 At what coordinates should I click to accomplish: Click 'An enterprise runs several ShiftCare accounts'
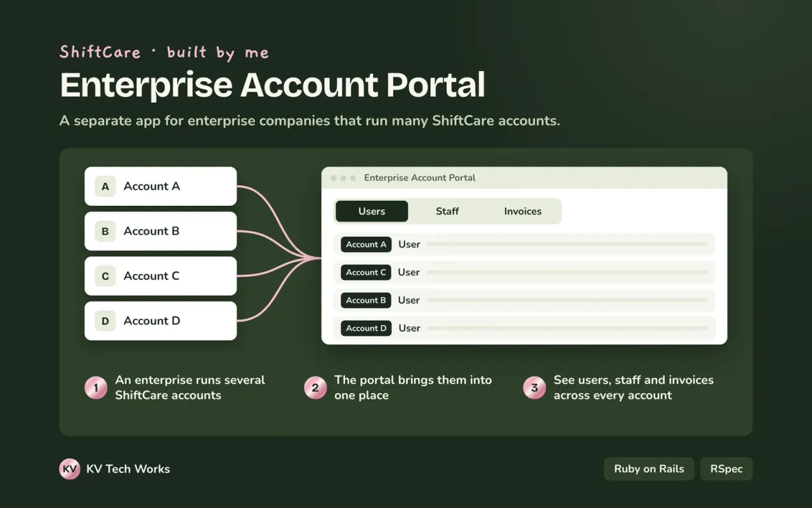190,387
